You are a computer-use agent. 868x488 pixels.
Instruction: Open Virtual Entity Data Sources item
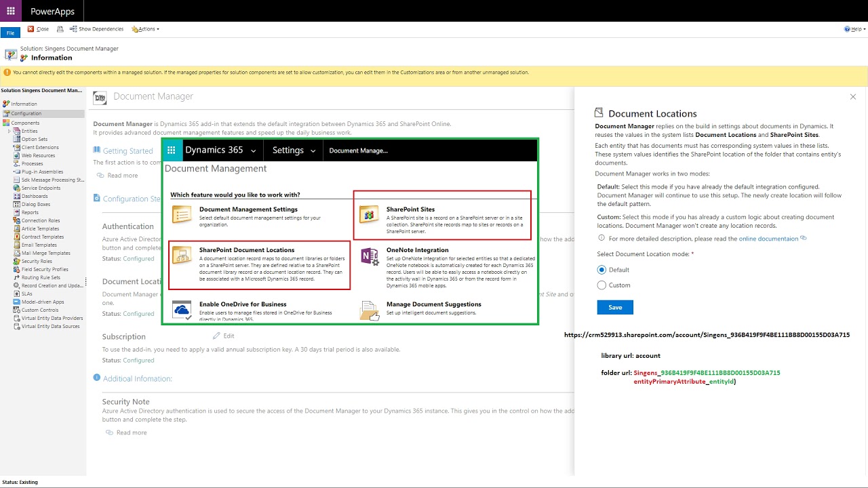[51, 326]
